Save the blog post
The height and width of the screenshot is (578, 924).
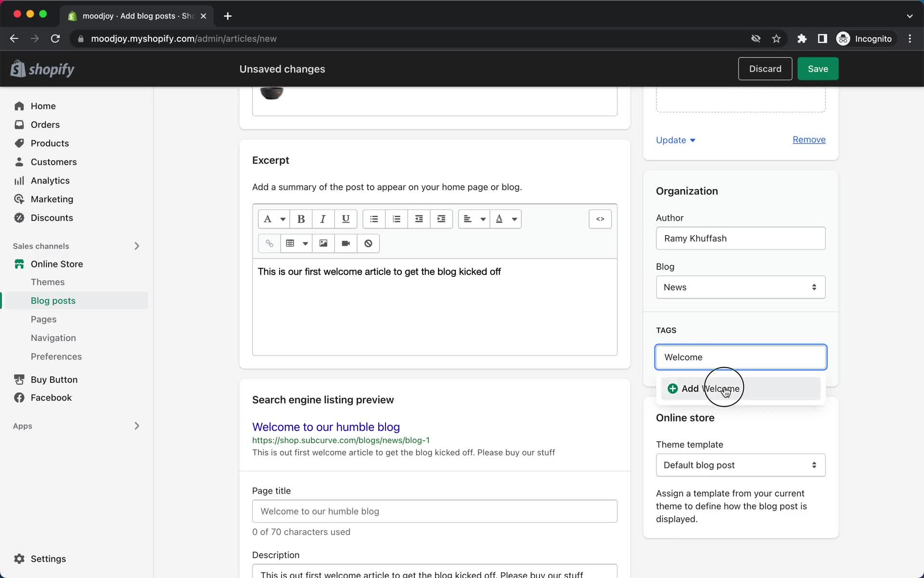[x=818, y=69]
